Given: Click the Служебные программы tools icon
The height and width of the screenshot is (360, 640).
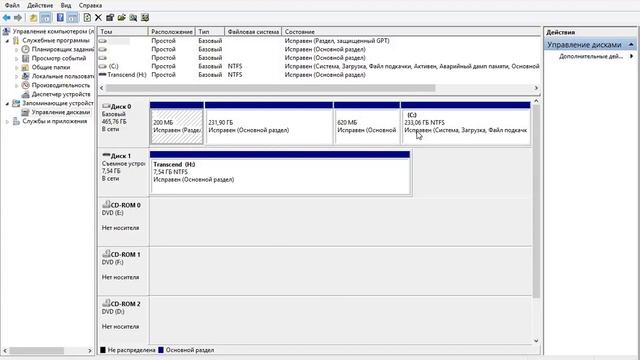Looking at the screenshot, I should (x=16, y=40).
